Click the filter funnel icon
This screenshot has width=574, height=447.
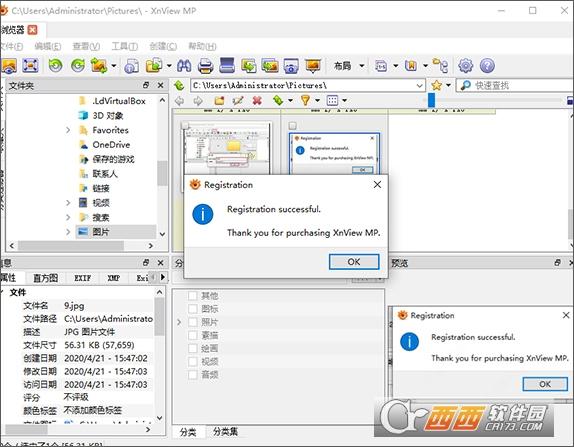[x=305, y=100]
